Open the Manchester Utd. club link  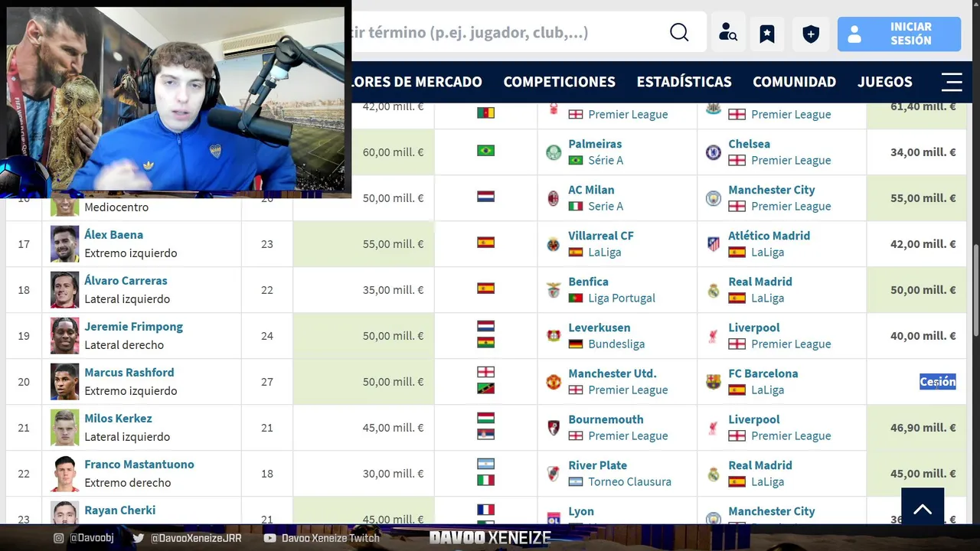click(612, 373)
